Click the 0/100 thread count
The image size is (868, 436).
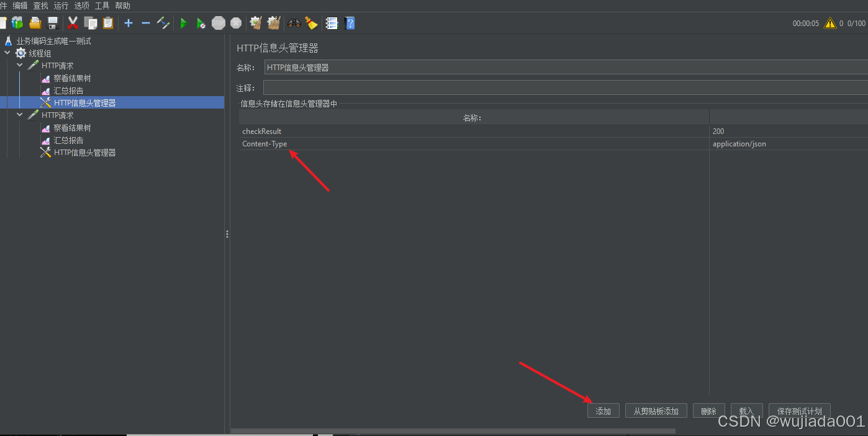856,24
